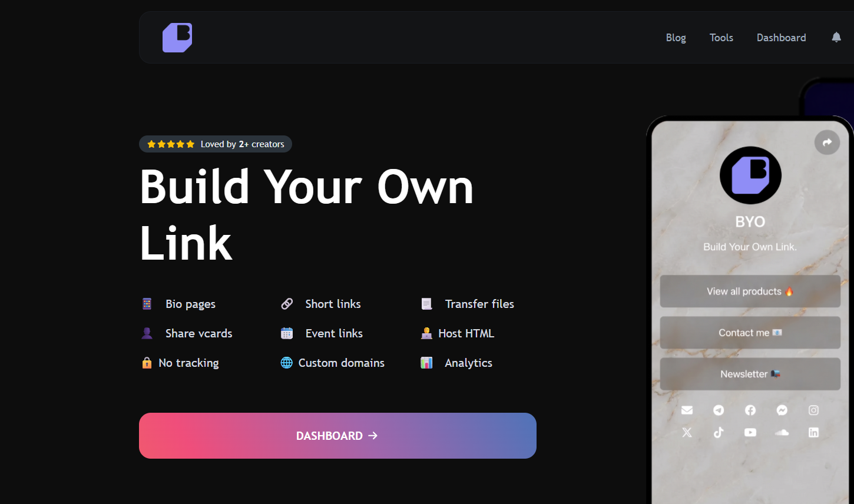Open the Tools menu
Image resolution: width=854 pixels, height=504 pixels.
pyautogui.click(x=721, y=38)
